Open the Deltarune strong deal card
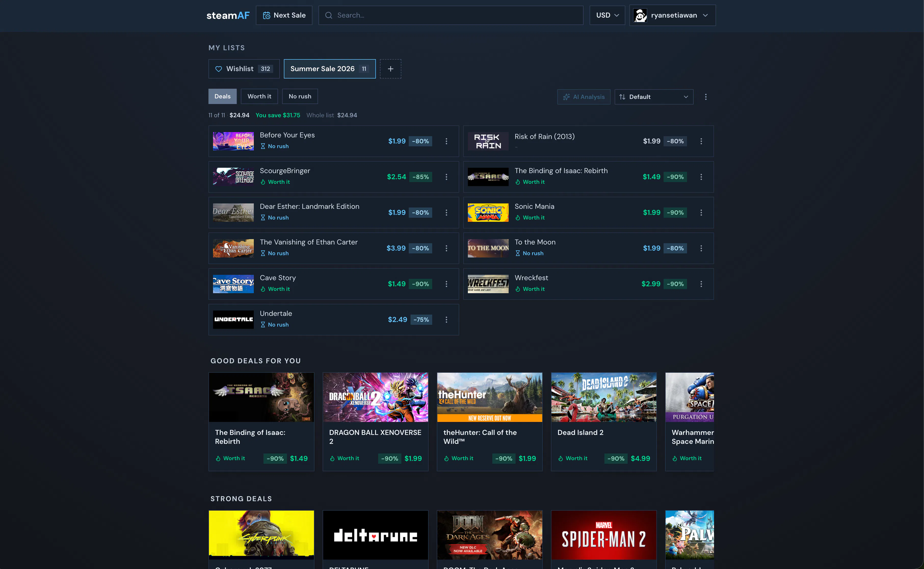924x569 pixels. pos(375,539)
